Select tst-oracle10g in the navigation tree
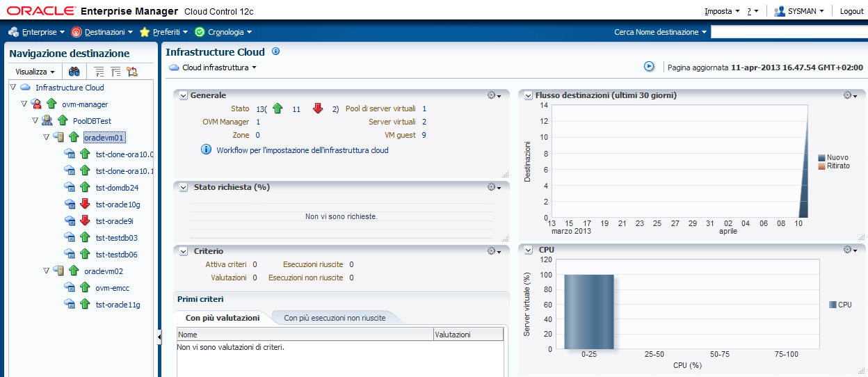 (x=118, y=204)
